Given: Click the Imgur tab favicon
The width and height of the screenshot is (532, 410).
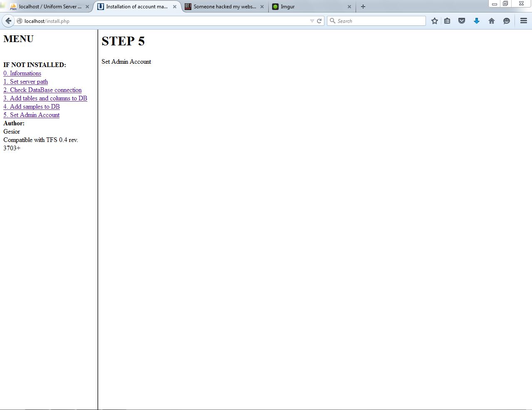Looking at the screenshot, I should (275, 7).
